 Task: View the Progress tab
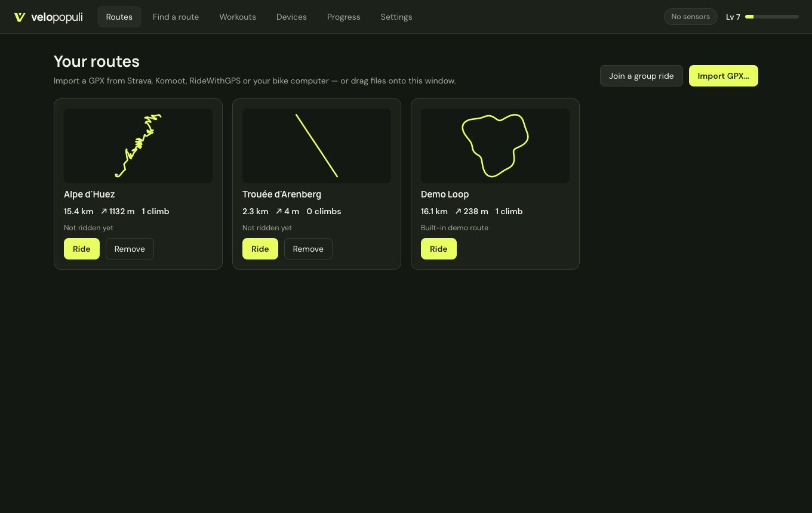pos(344,17)
